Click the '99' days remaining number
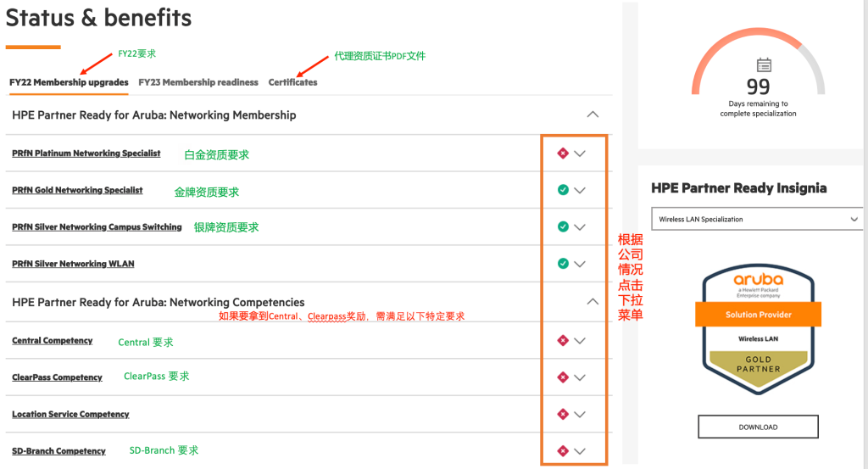The width and height of the screenshot is (868, 469). tap(758, 87)
